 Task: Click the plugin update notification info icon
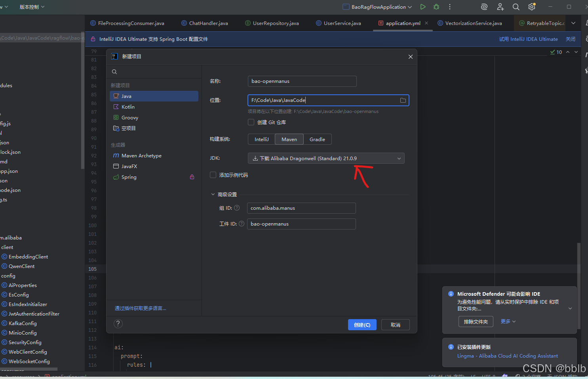pos(451,347)
